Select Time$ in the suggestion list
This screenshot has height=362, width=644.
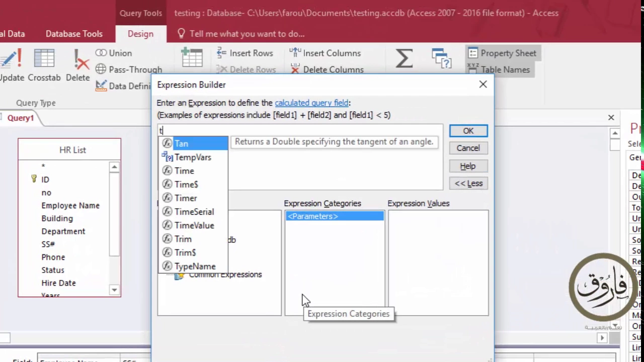pyautogui.click(x=194, y=185)
